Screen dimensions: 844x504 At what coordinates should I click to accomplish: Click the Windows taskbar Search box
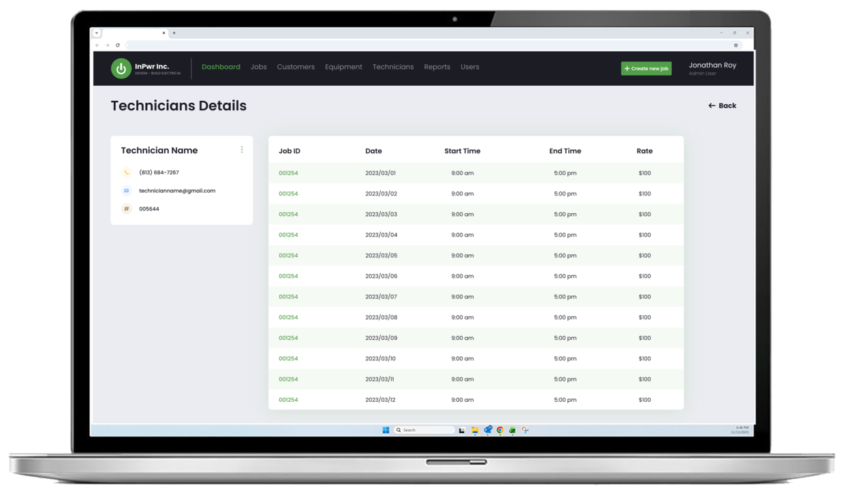(x=424, y=430)
